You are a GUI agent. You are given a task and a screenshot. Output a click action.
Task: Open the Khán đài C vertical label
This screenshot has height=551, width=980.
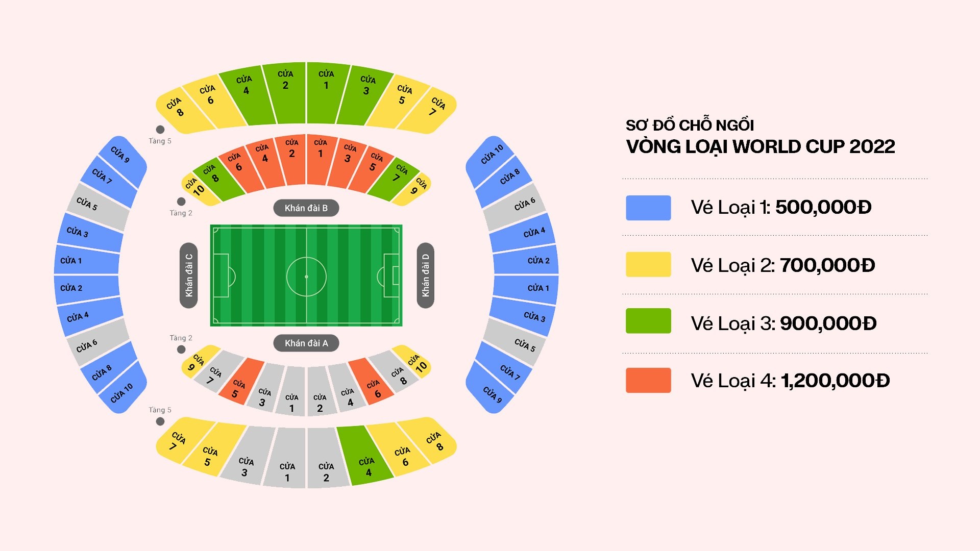[189, 275]
